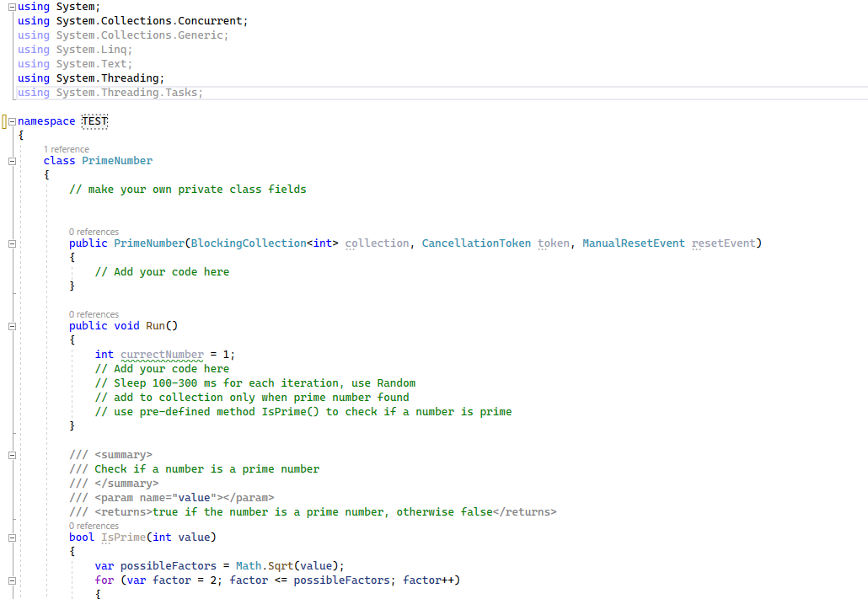Open the '1 reference' CodeLens above class PrimeNumber
868x599 pixels.
pos(64,148)
